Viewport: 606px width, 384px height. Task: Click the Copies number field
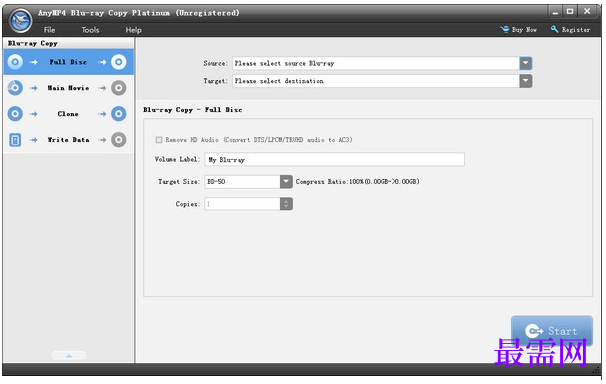242,204
